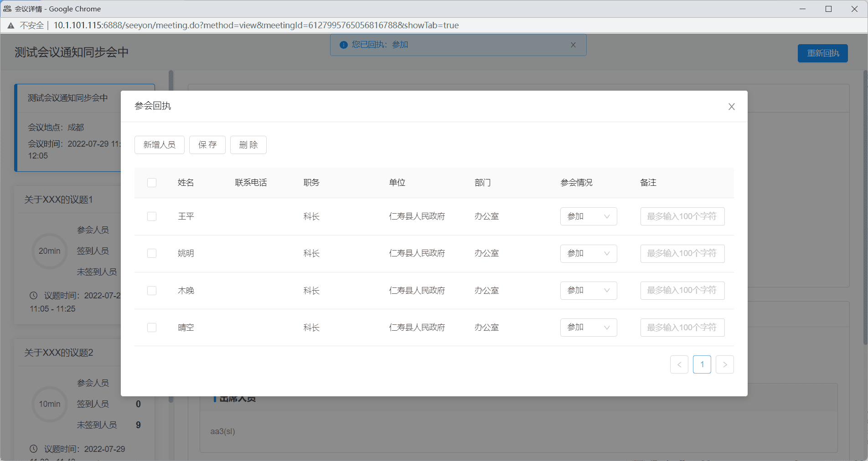Viewport: 868px width, 461px height.
Task: Check the row checkbox for 王平
Action: pyautogui.click(x=152, y=216)
